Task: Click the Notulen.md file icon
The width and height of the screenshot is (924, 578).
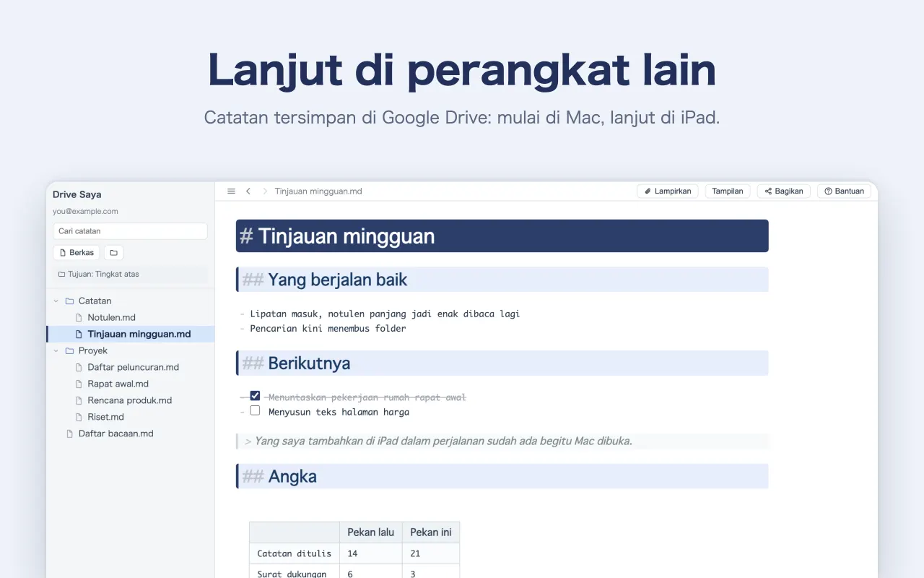Action: point(79,317)
